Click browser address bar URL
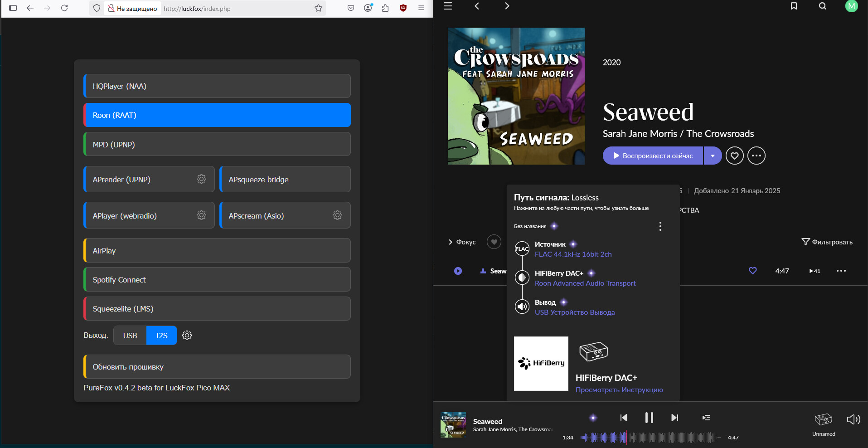The width and height of the screenshot is (868, 448). click(x=197, y=9)
